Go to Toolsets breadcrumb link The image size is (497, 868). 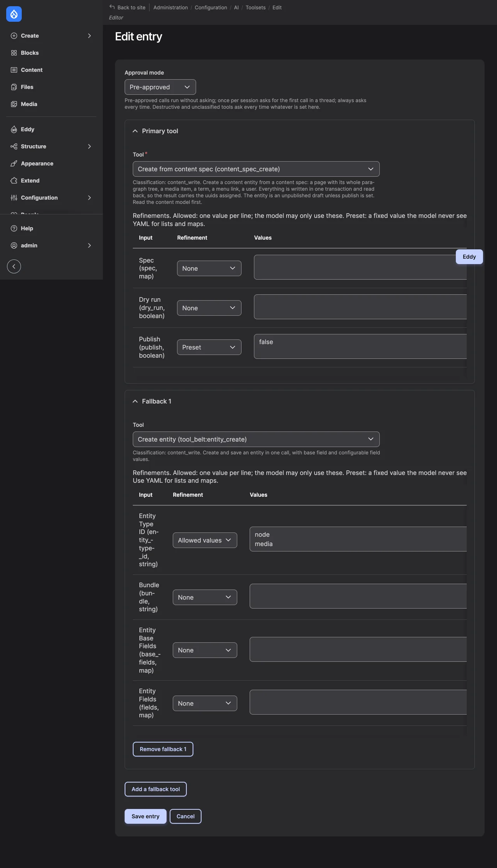point(255,7)
